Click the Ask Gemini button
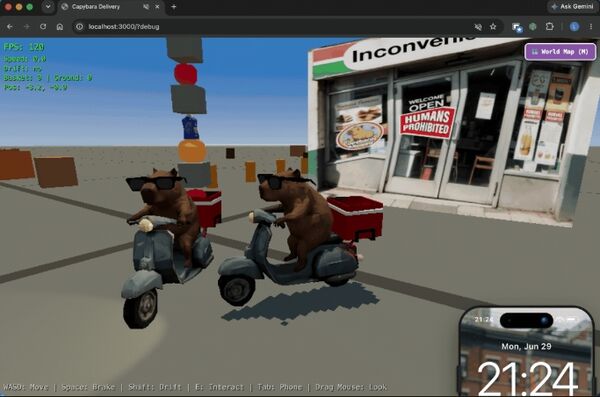Image resolution: width=600 pixels, height=397 pixels. tap(572, 7)
